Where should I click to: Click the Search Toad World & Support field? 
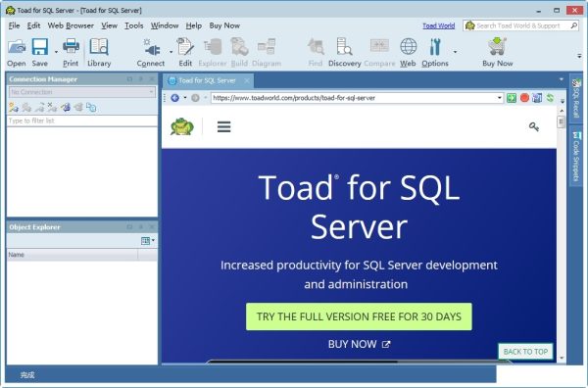click(x=522, y=25)
